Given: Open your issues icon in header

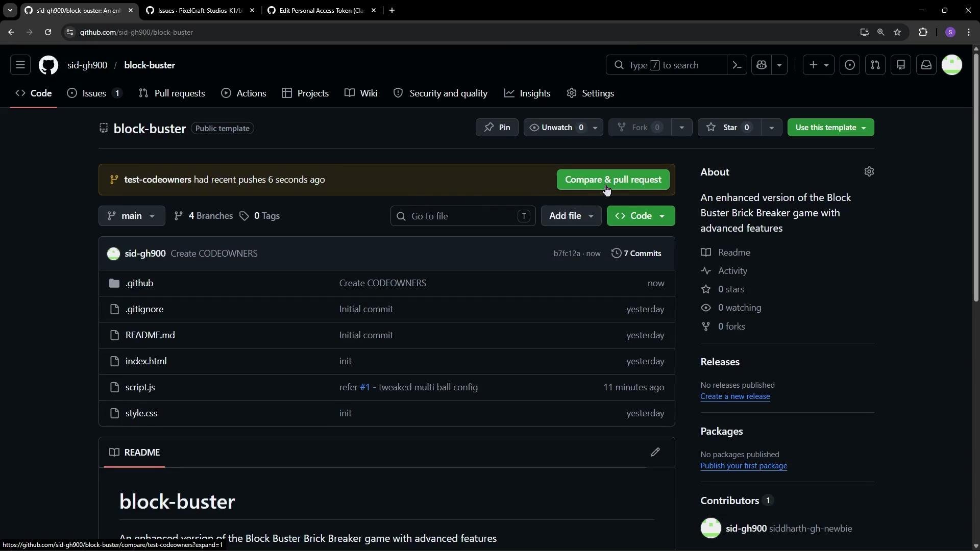Looking at the screenshot, I should (850, 65).
